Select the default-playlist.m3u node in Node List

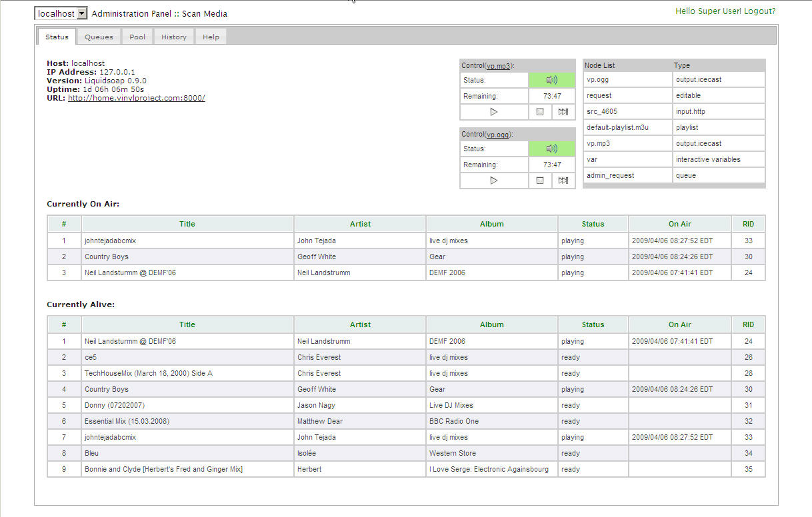pyautogui.click(x=617, y=127)
